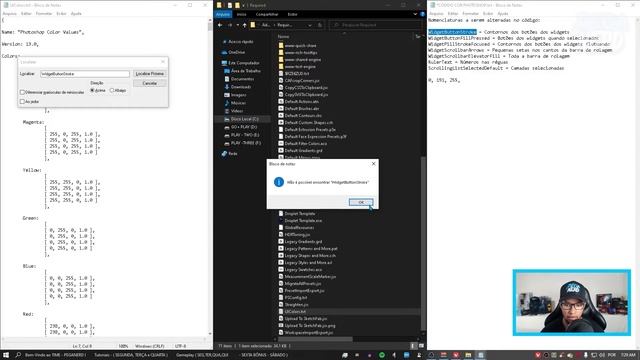Viewport: 640px width, 360px height.
Task: Open the Compartilhar ribbon tab in Explorer
Action: 267,14
